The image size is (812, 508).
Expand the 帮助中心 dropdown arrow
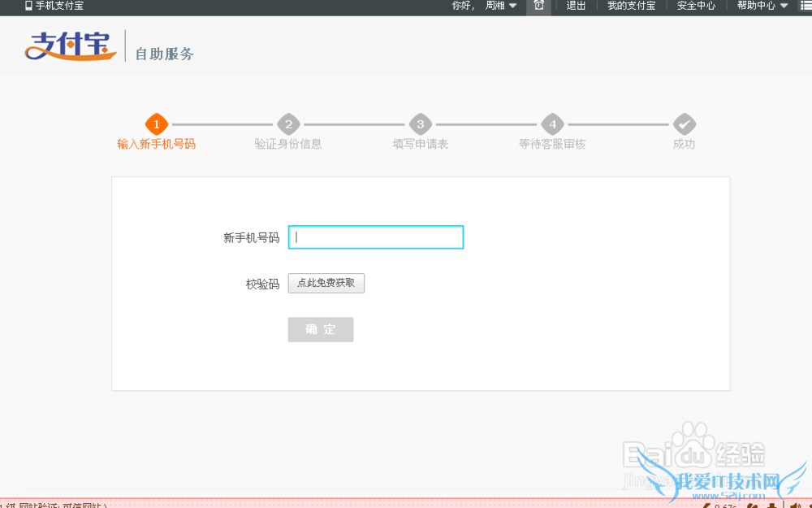pos(784,6)
